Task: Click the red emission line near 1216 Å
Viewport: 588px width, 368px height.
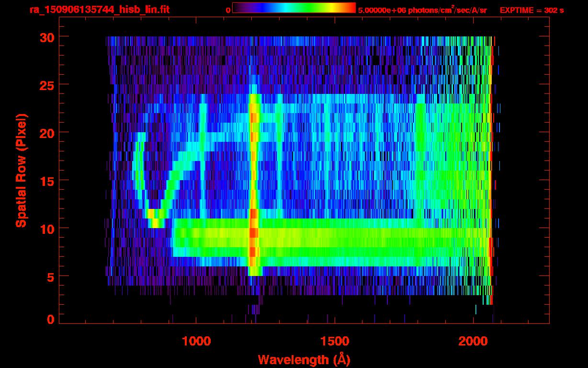Action: (x=254, y=184)
